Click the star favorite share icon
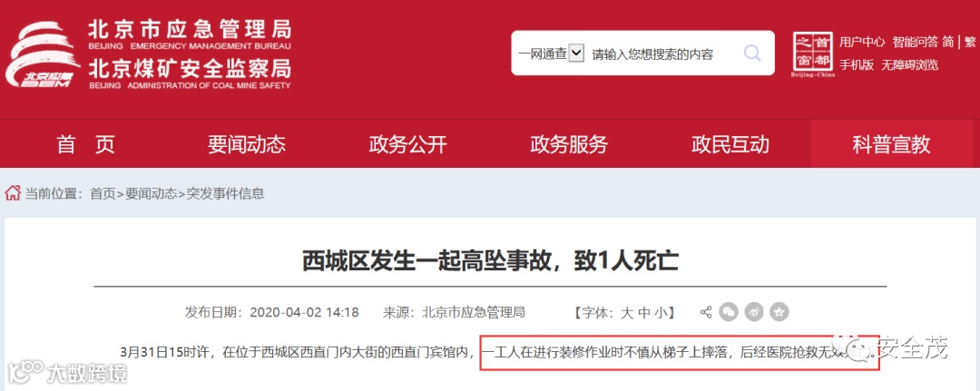Viewport: 980px width, 391px height. 779,312
